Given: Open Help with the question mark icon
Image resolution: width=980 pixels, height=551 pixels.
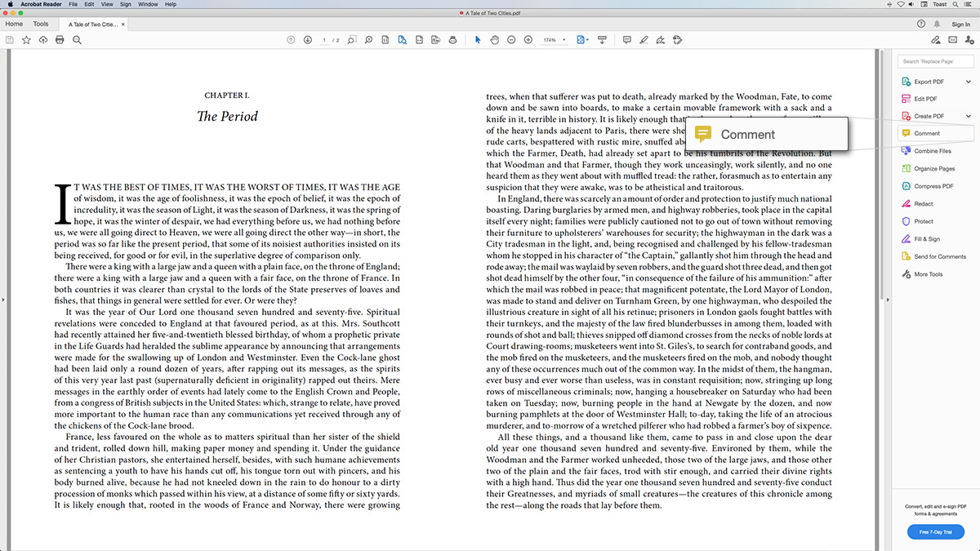Looking at the screenshot, I should click(921, 24).
